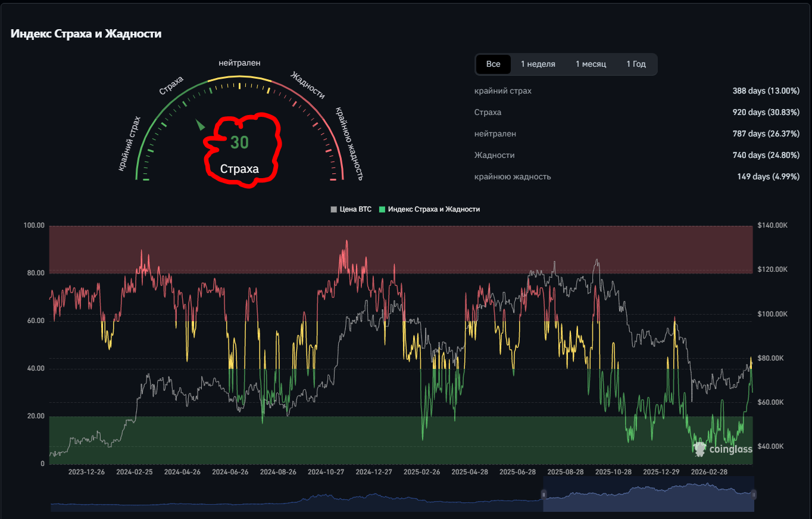Grab the left handle of range slider
The width and height of the screenshot is (812, 519).
(543, 494)
